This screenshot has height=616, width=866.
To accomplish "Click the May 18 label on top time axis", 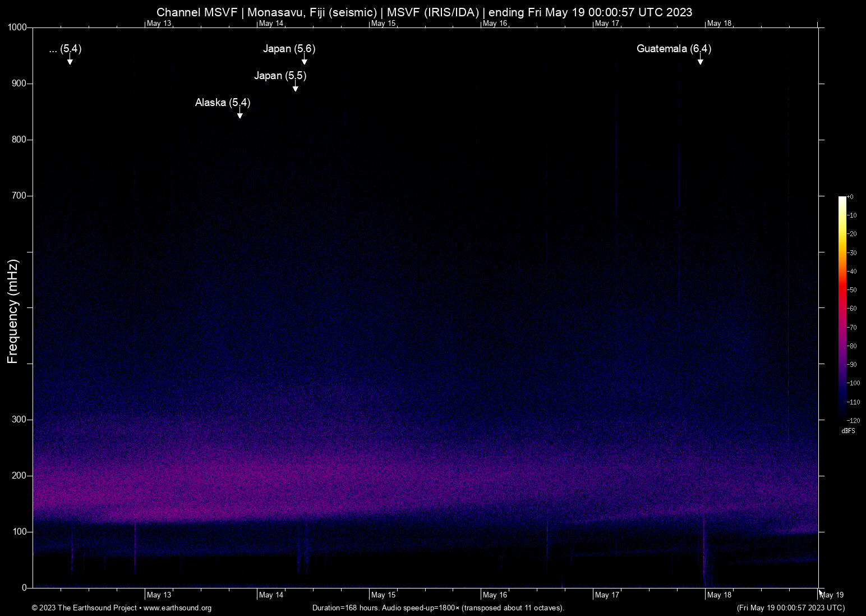I will (x=720, y=24).
